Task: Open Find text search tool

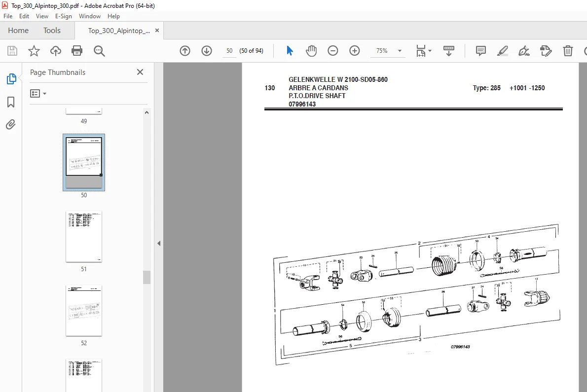Action: pyautogui.click(x=99, y=51)
